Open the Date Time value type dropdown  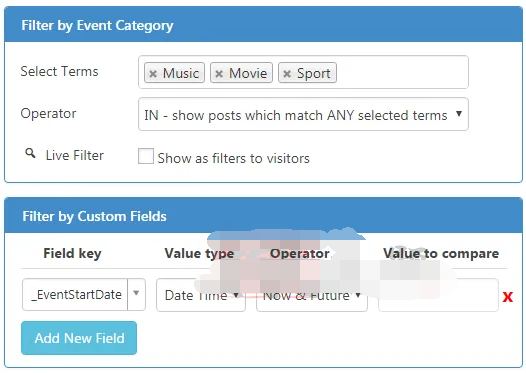(201, 295)
